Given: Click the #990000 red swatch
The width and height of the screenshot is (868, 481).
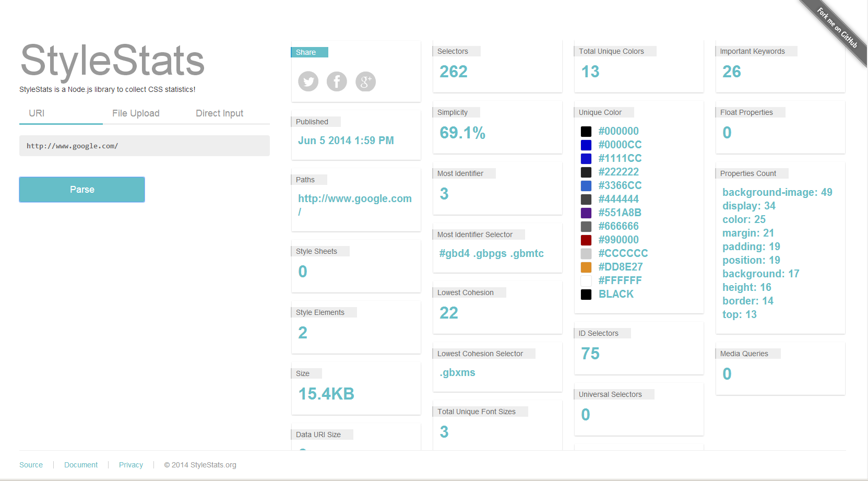Looking at the screenshot, I should coord(586,240).
